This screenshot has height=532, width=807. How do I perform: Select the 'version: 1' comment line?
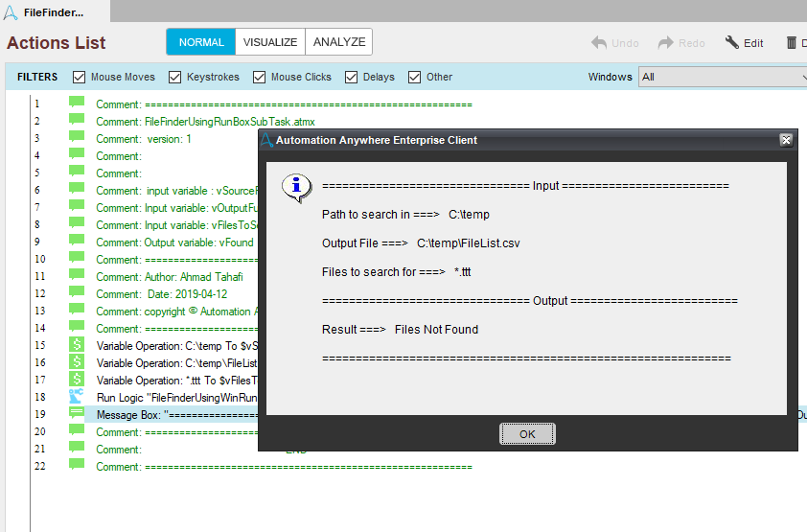[144, 139]
